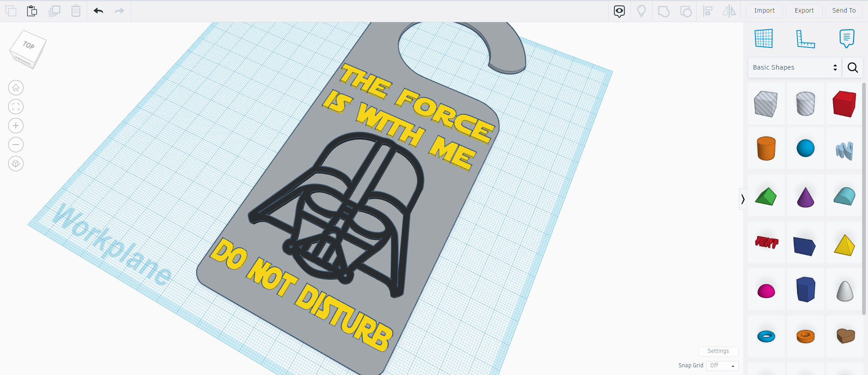Click the Duplicate and repeat icon
868x375 pixels.
(54, 11)
